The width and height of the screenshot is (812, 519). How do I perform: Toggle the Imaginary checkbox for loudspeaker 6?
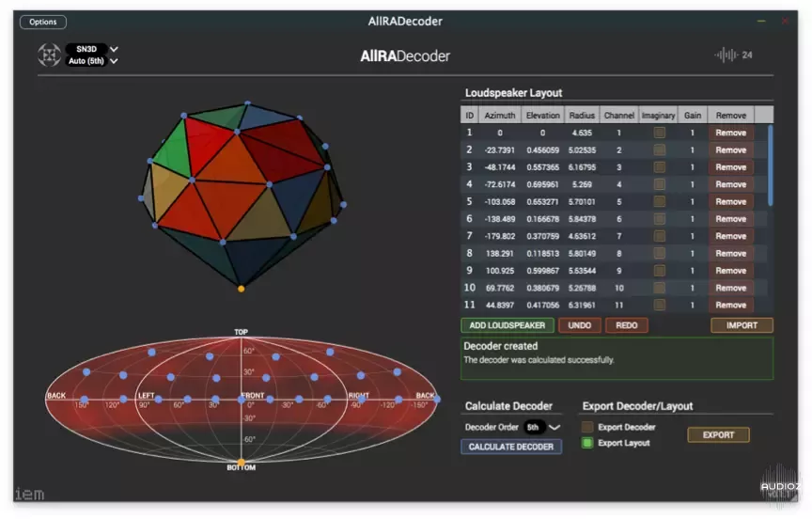[x=659, y=218]
